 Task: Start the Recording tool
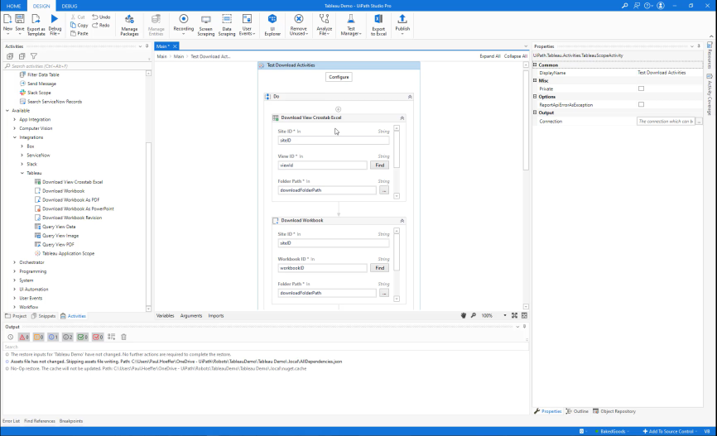[183, 24]
